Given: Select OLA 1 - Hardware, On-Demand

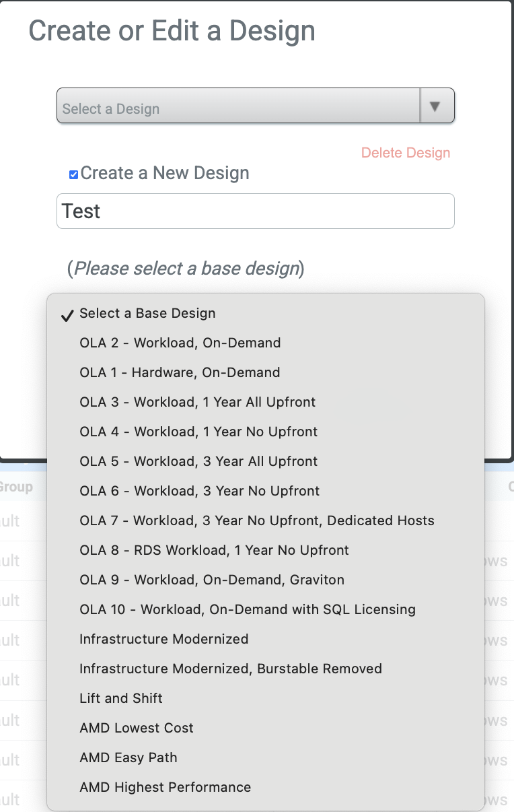Looking at the screenshot, I should point(179,372).
